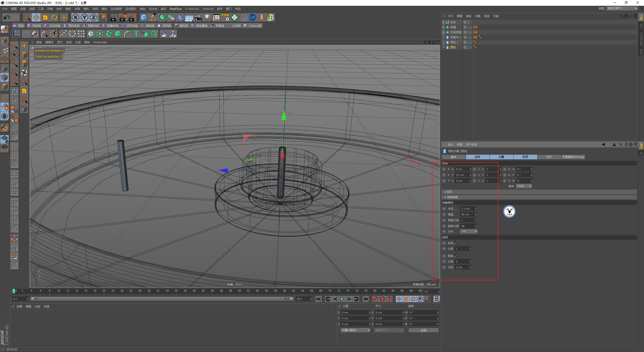Toggle the 封顶 checkbox
644x352 pixels.
pyautogui.click(x=456, y=243)
